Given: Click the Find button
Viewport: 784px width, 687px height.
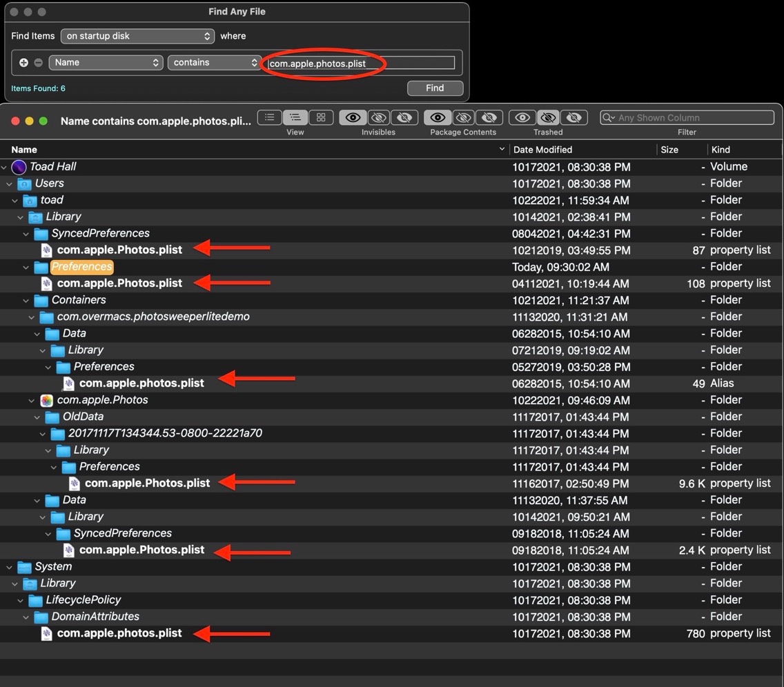Looking at the screenshot, I should click(435, 88).
